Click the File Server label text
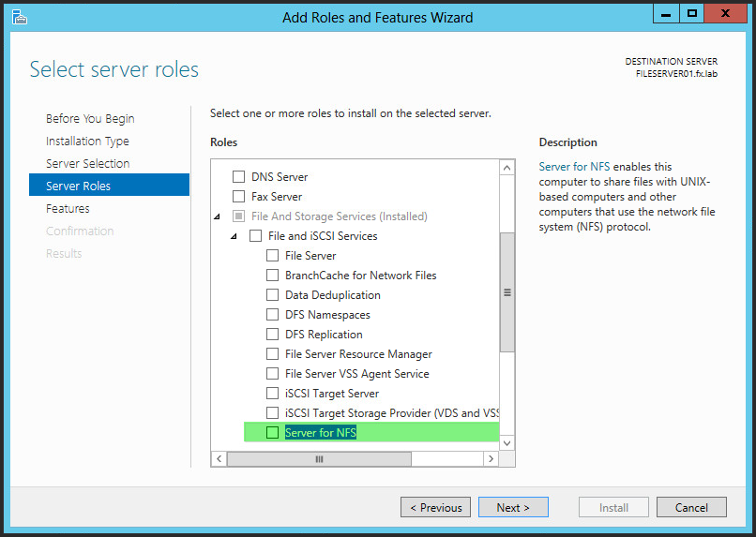 pyautogui.click(x=310, y=255)
